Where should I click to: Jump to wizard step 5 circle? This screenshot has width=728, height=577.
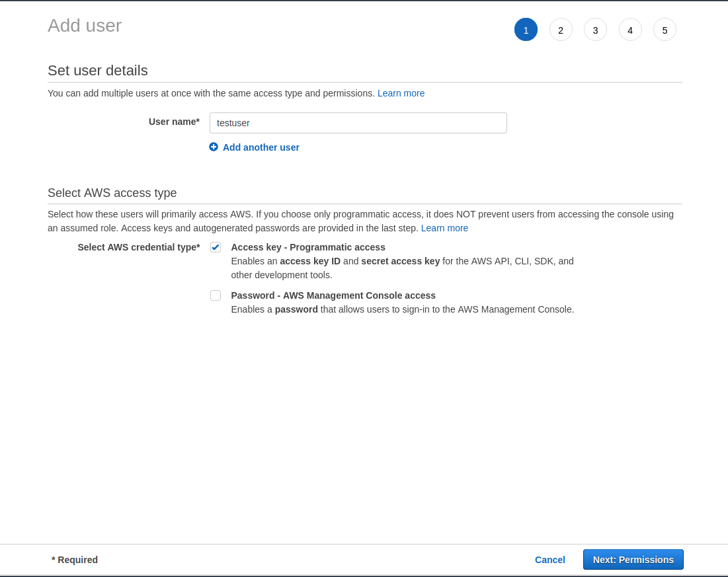point(665,30)
